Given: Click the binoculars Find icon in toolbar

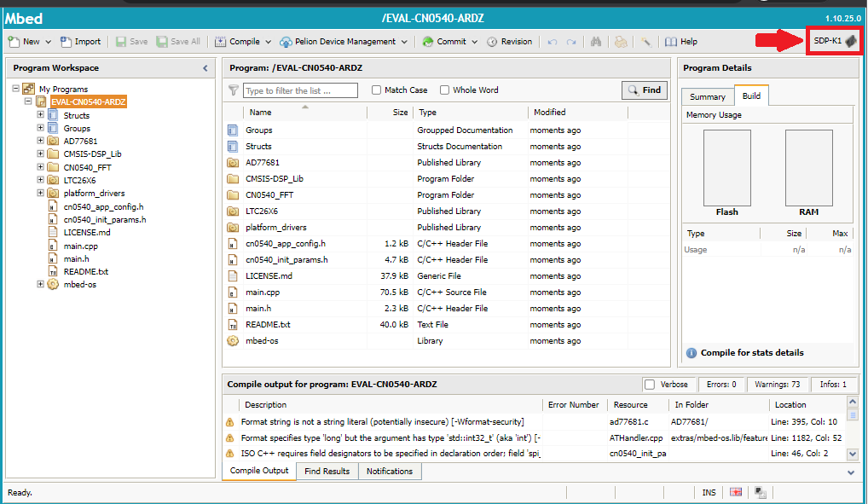Looking at the screenshot, I should click(x=596, y=42).
